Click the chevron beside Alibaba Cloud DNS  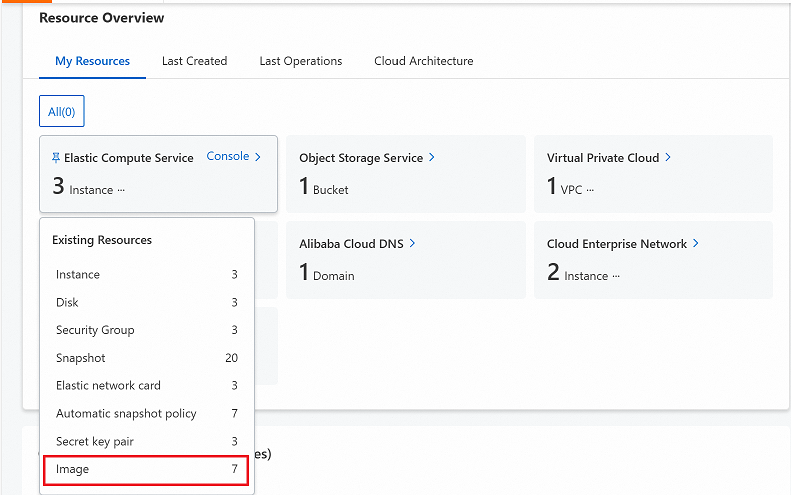click(412, 243)
